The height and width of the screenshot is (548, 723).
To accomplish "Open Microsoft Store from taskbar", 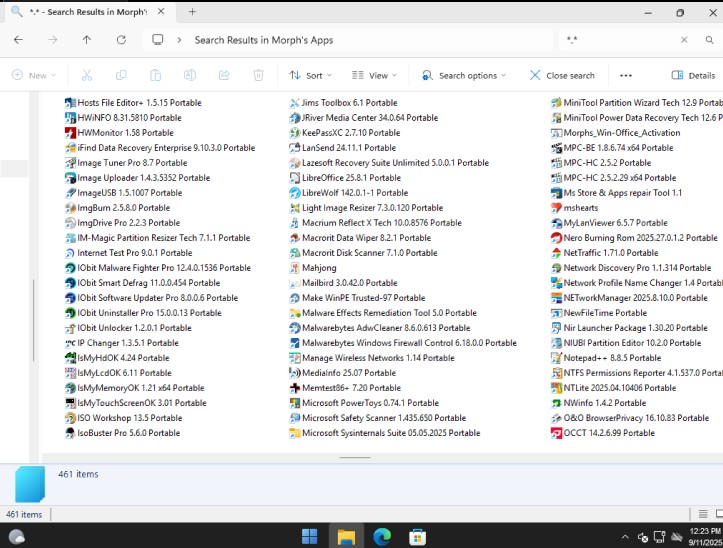I will click(x=417, y=536).
